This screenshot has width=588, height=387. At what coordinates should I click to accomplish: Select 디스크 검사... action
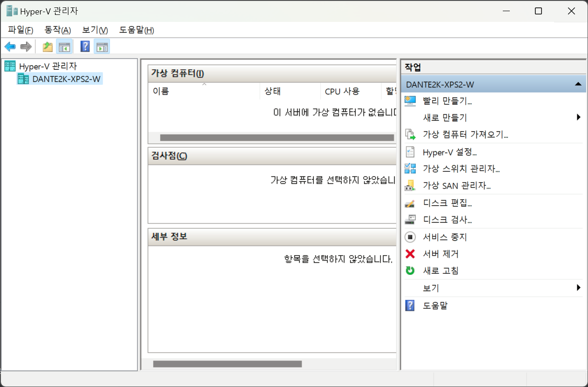coord(447,219)
